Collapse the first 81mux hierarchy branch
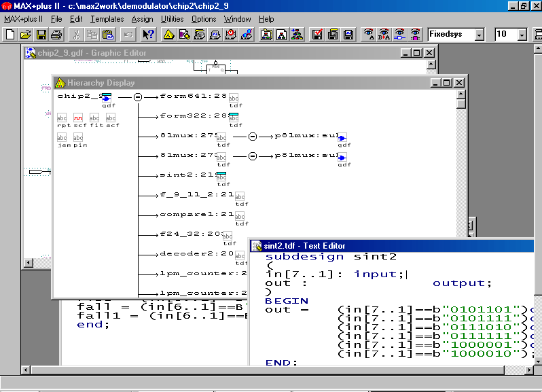Screen dimensions: 542x392 (x=252, y=136)
